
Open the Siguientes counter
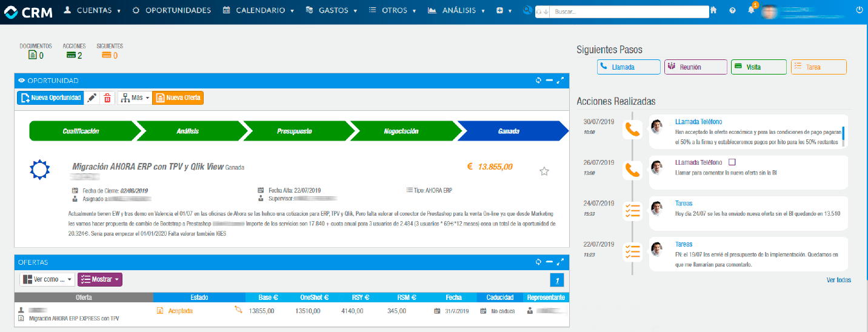coord(110,51)
